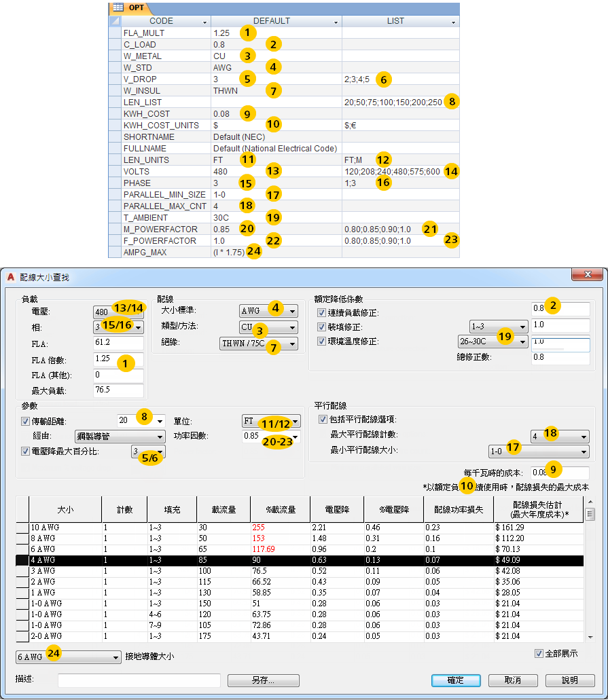Click down arrow of results table scrollbar
The width and height of the screenshot is (608, 700).
tap(590, 638)
